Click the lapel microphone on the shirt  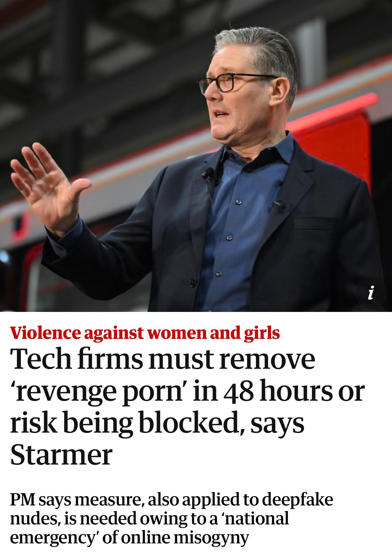[208, 174]
